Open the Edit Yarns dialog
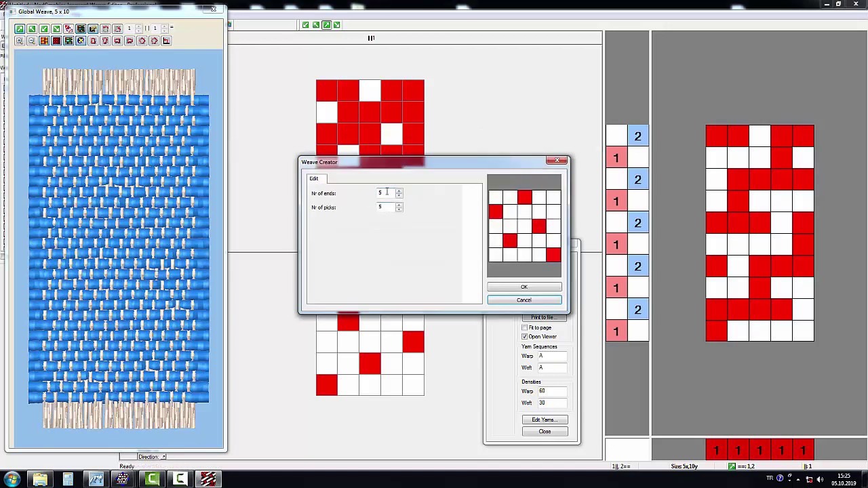 coord(545,420)
